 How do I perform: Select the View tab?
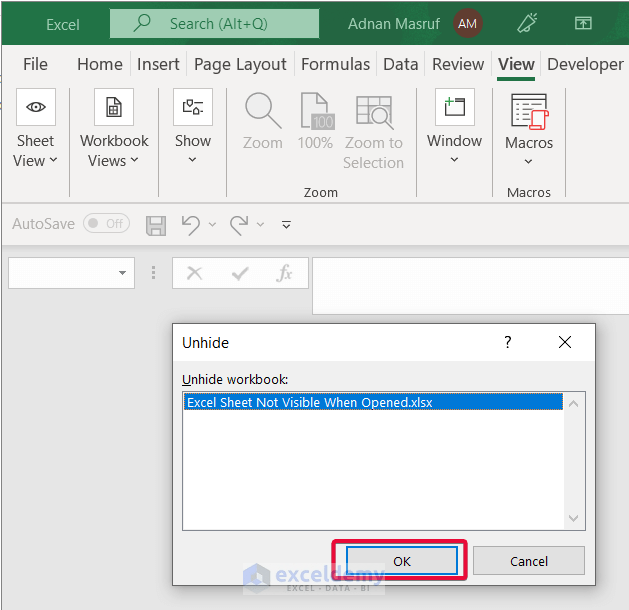(x=516, y=64)
